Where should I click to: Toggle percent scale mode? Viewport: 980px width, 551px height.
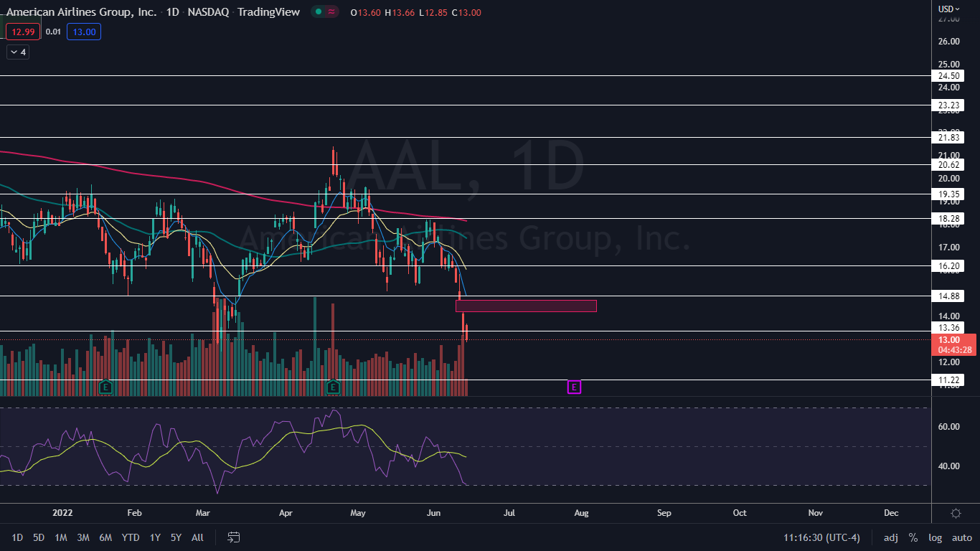pos(913,537)
